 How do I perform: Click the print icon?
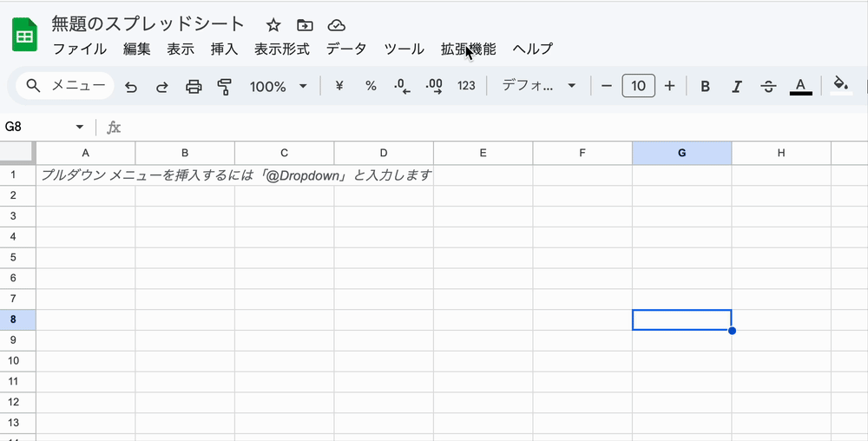click(x=194, y=86)
